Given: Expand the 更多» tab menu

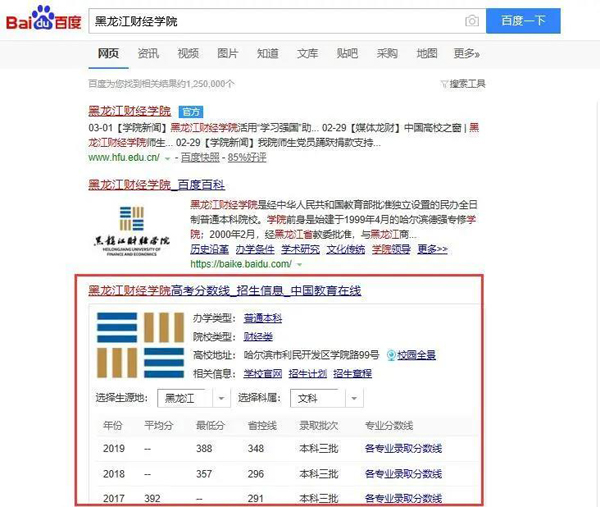Looking at the screenshot, I should pos(466,53).
